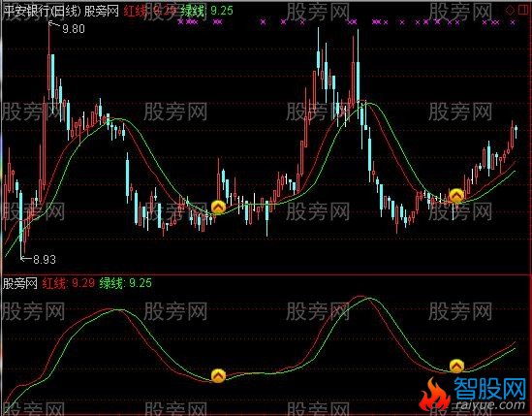Click the second yellow buy arrow on candlestick chart
532x416 pixels.
click(456, 196)
